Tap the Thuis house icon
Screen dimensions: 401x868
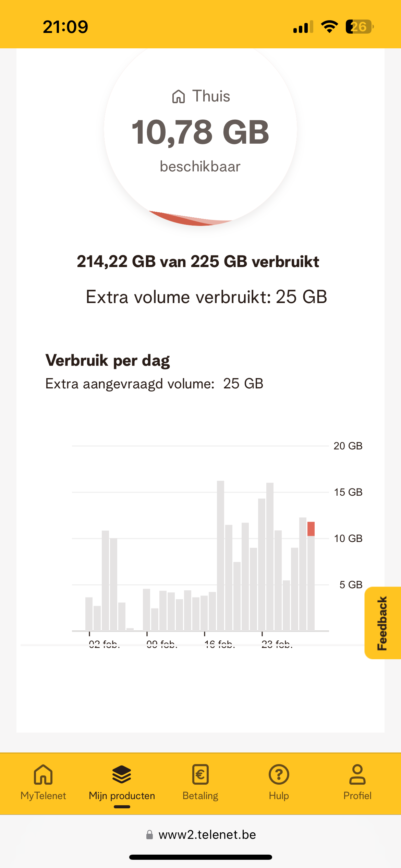(x=179, y=96)
